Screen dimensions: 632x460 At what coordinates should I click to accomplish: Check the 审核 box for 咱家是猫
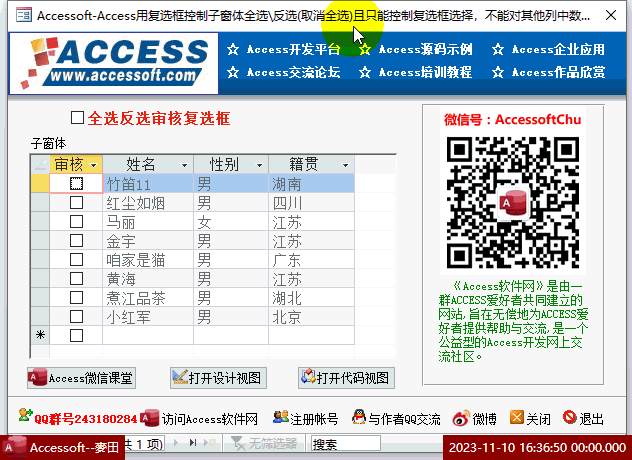click(x=76, y=259)
